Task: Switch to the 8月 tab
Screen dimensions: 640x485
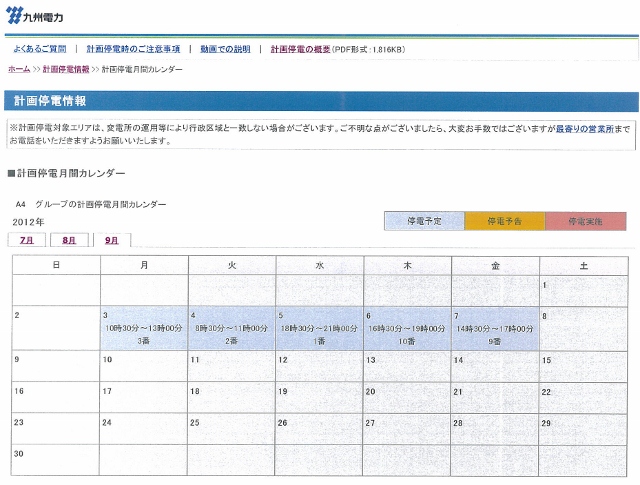Action: tap(69, 240)
